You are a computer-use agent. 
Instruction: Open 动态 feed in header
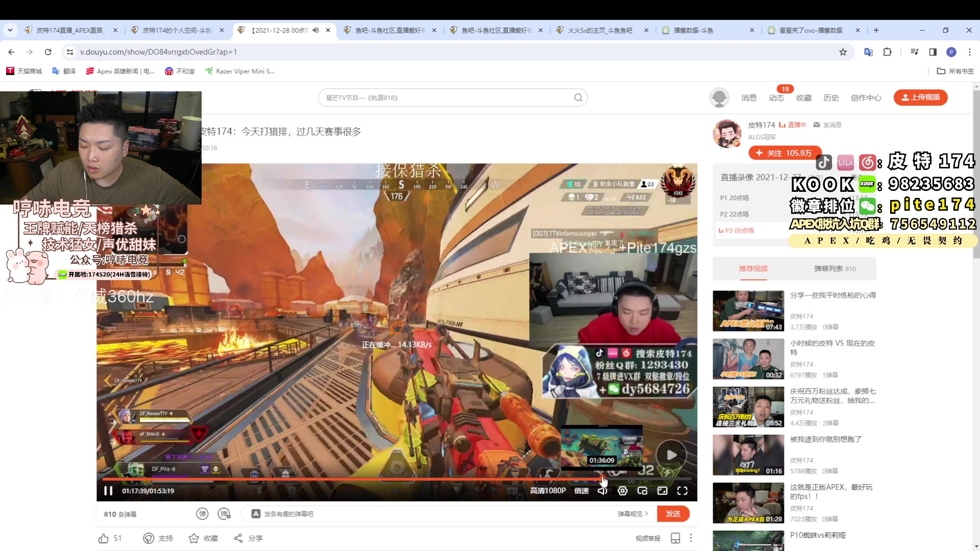pyautogui.click(x=776, y=97)
